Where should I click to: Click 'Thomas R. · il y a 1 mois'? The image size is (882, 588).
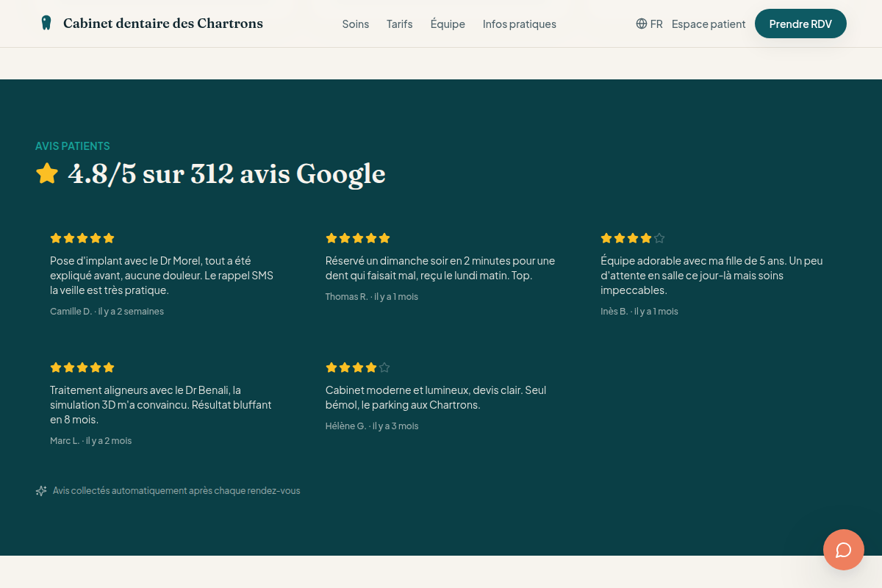[x=372, y=297]
